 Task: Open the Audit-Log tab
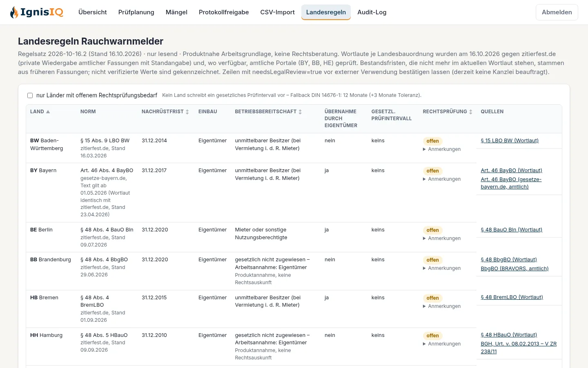tap(372, 12)
